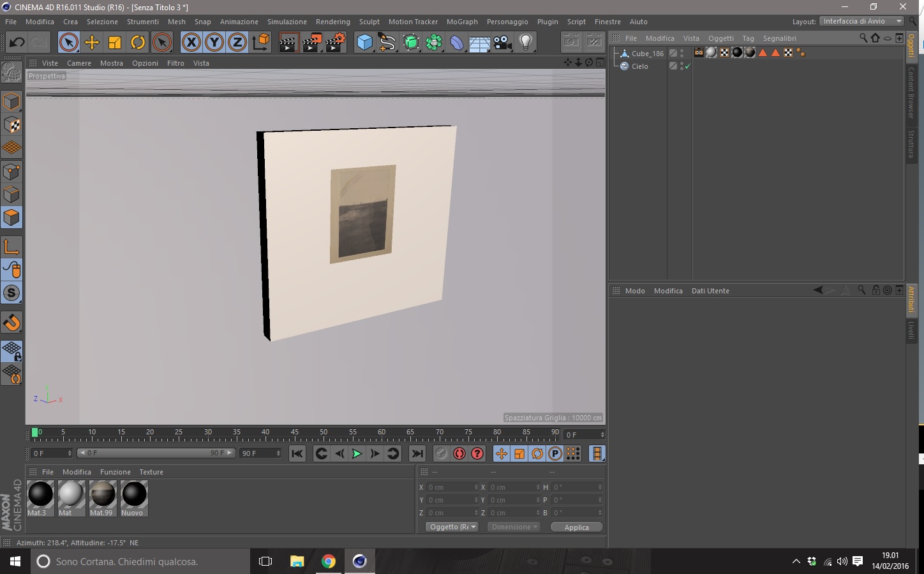Select the Rotate tool in top toolbar

pyautogui.click(x=138, y=43)
